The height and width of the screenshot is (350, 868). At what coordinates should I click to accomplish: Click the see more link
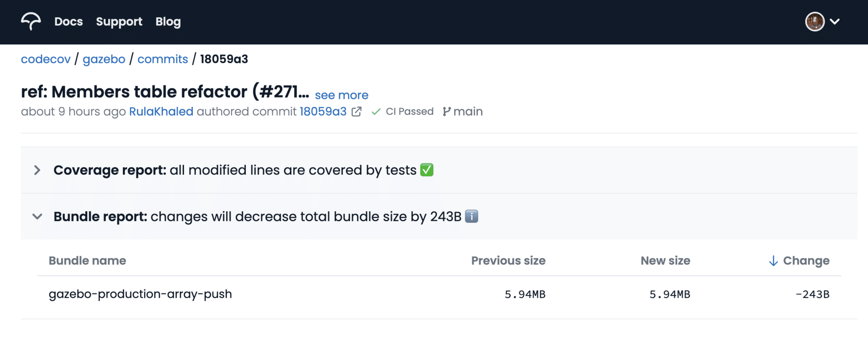tap(341, 95)
